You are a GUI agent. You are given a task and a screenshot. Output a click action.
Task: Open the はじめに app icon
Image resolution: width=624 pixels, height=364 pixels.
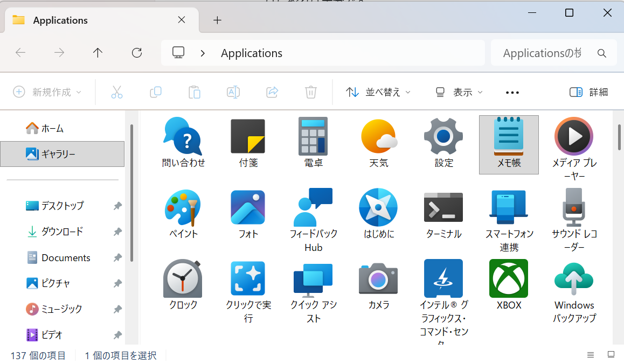click(x=378, y=207)
